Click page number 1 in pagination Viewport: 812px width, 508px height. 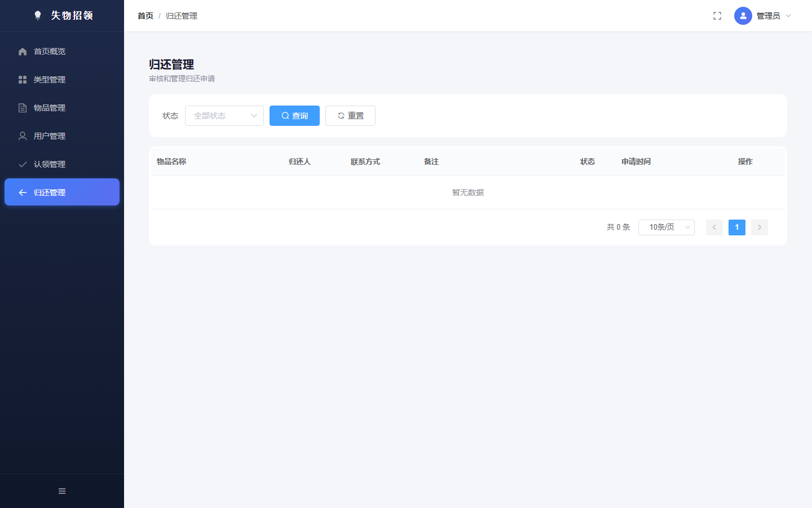737,227
